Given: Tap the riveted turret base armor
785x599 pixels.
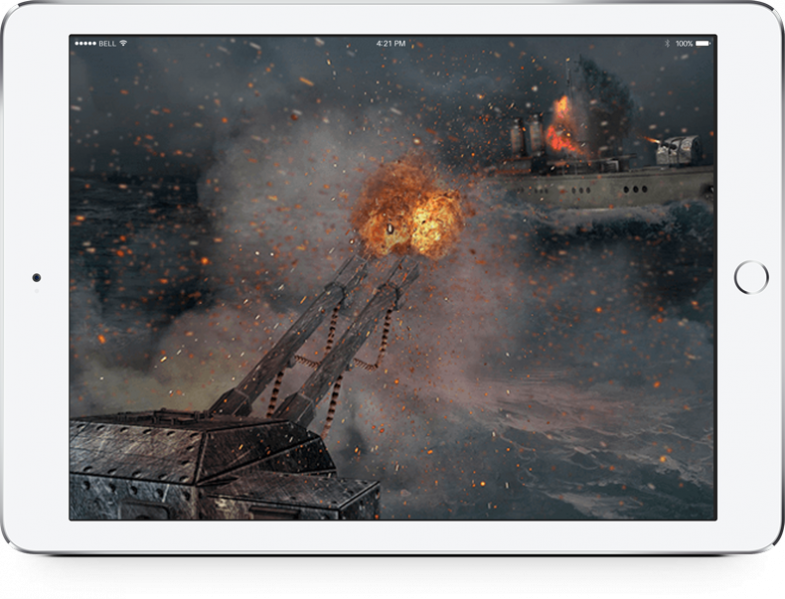Looking at the screenshot, I should coord(180,450).
